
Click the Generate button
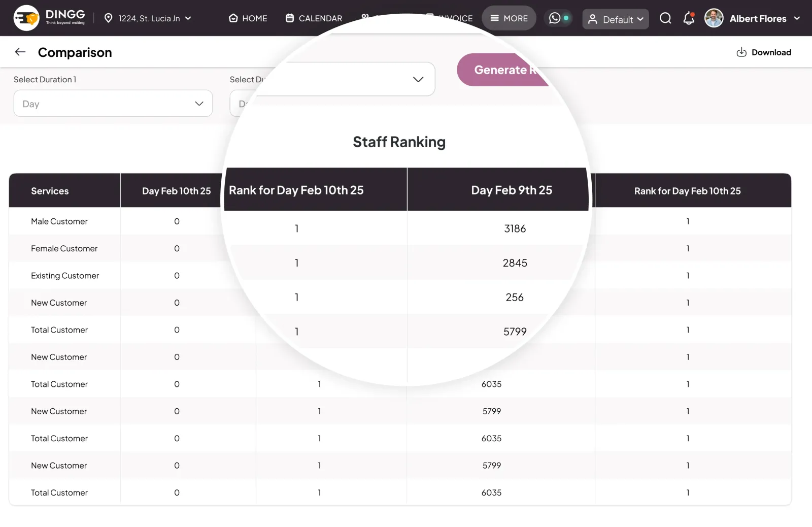[x=502, y=70]
